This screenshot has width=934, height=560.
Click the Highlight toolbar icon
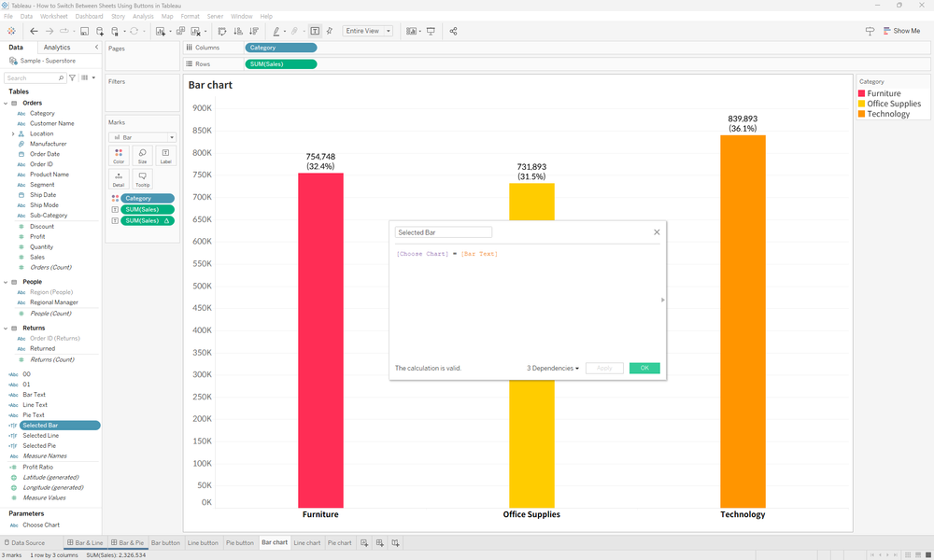coord(276,31)
